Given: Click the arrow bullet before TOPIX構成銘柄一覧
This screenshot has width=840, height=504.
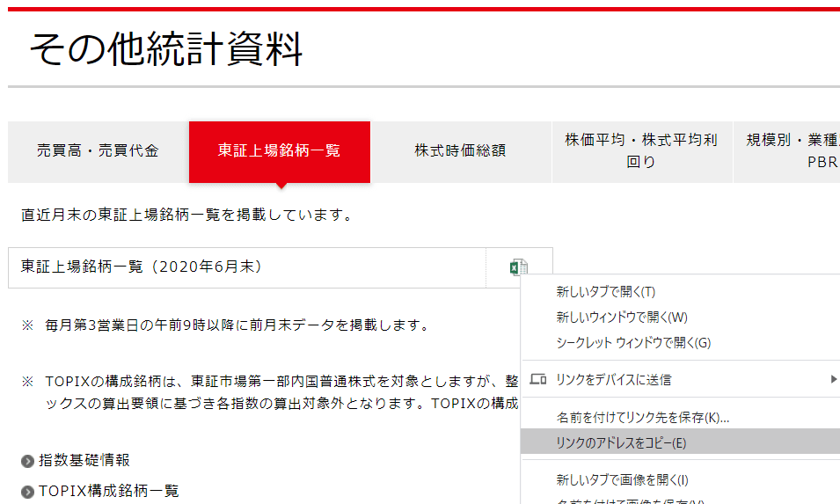Looking at the screenshot, I should [27, 492].
